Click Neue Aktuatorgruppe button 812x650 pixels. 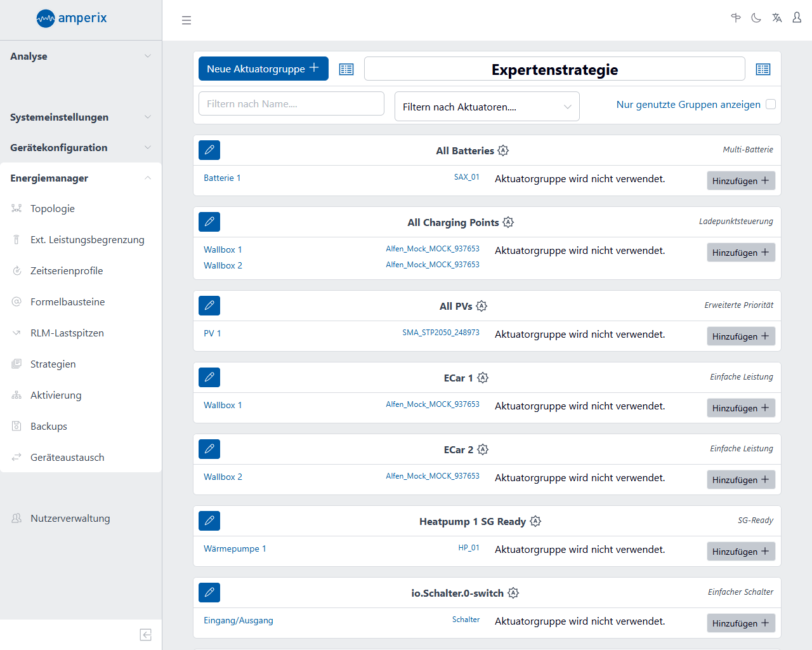pyautogui.click(x=263, y=69)
